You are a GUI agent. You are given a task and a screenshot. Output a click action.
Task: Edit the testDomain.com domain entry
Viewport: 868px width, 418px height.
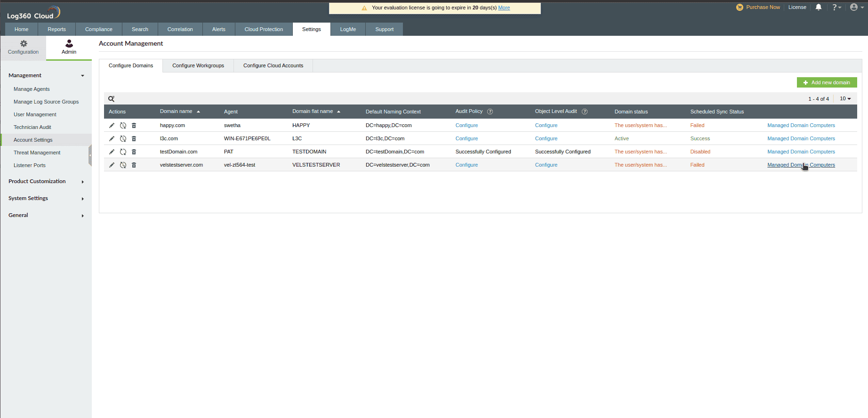click(112, 152)
